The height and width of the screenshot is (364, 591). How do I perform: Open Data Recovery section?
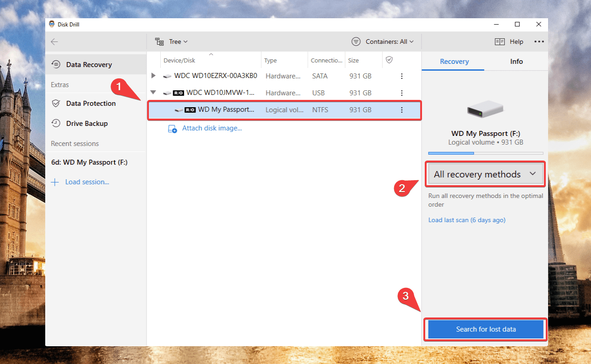pos(95,65)
